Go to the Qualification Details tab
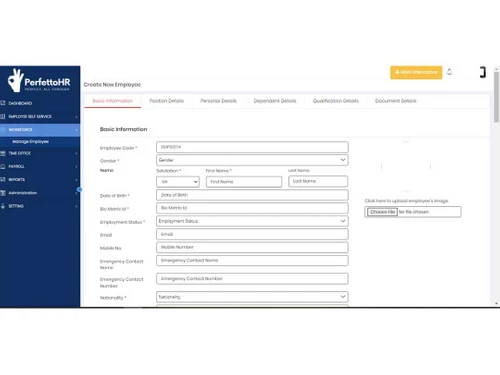Viewport: 500px width, 375px height. pyautogui.click(x=336, y=101)
